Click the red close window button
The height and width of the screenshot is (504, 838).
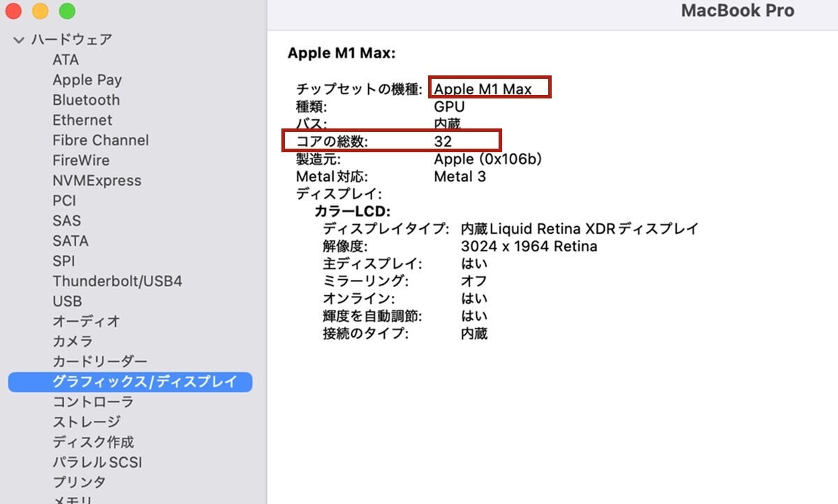tap(13, 10)
